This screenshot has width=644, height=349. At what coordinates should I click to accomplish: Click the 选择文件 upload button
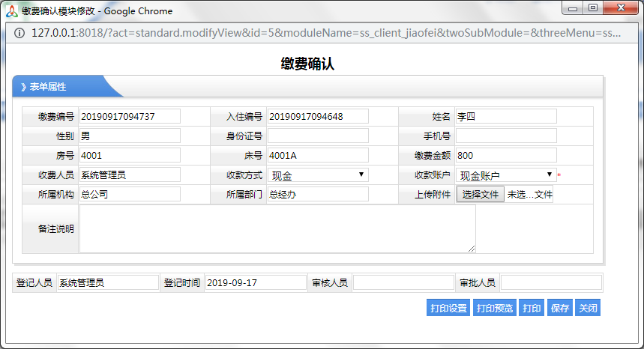click(480, 195)
